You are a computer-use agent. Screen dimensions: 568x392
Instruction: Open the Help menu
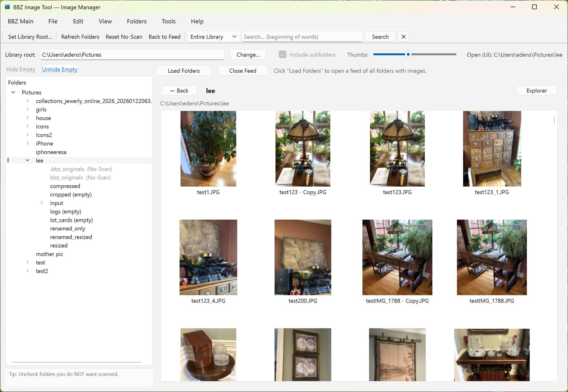pyautogui.click(x=197, y=21)
